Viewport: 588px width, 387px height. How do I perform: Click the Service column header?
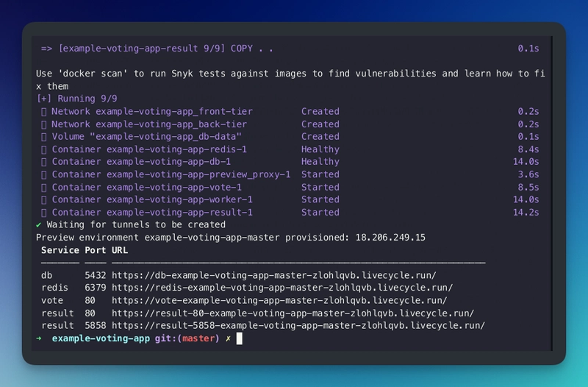[60, 250]
